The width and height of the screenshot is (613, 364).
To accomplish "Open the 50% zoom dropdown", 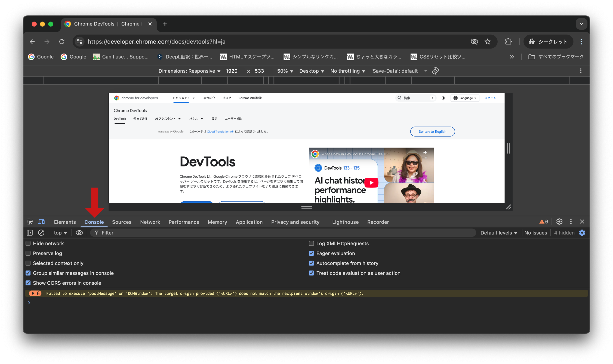I will coord(285,71).
